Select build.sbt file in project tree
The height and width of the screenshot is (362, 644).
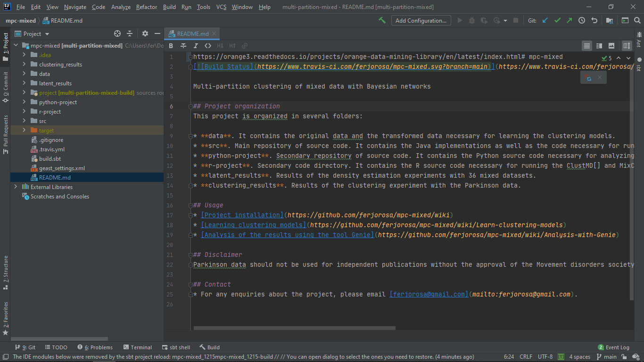pyautogui.click(x=50, y=159)
